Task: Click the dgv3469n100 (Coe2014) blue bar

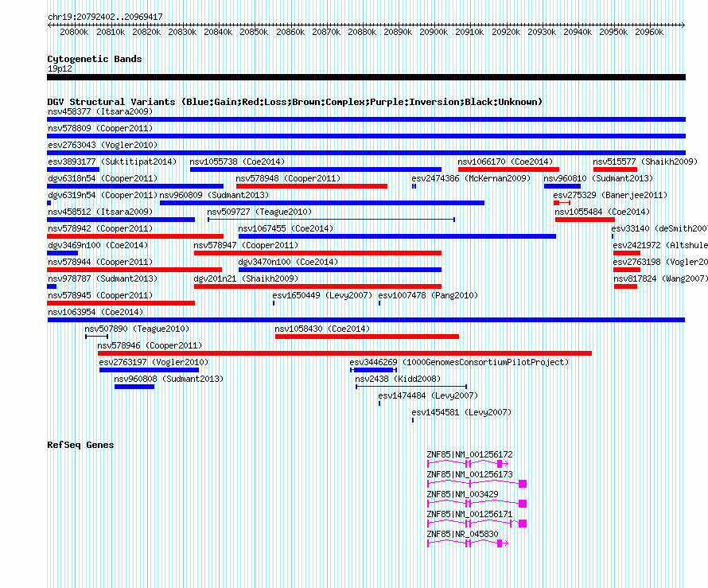Action: click(62, 253)
